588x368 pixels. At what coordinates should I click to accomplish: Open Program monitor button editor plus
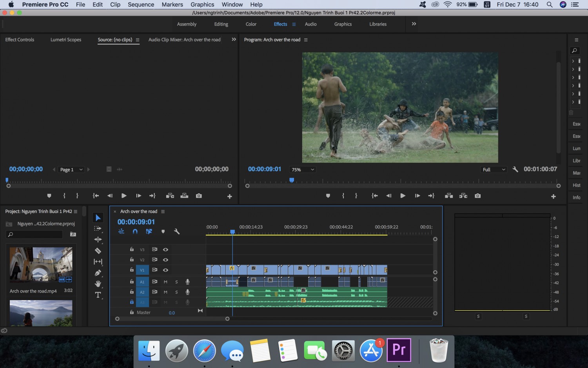554,197
